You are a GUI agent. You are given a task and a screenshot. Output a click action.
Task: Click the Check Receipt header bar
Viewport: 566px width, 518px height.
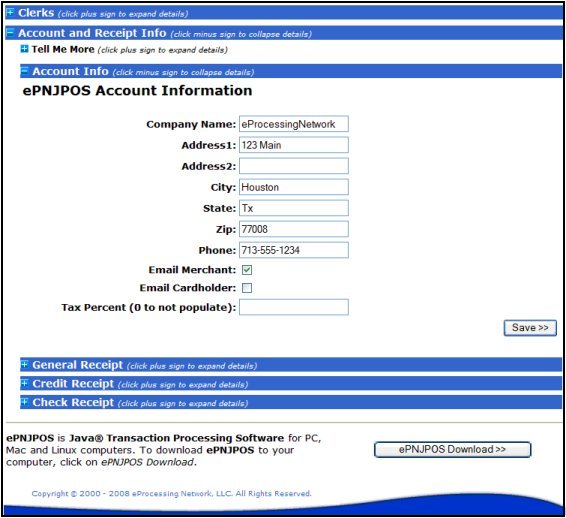pos(291,402)
